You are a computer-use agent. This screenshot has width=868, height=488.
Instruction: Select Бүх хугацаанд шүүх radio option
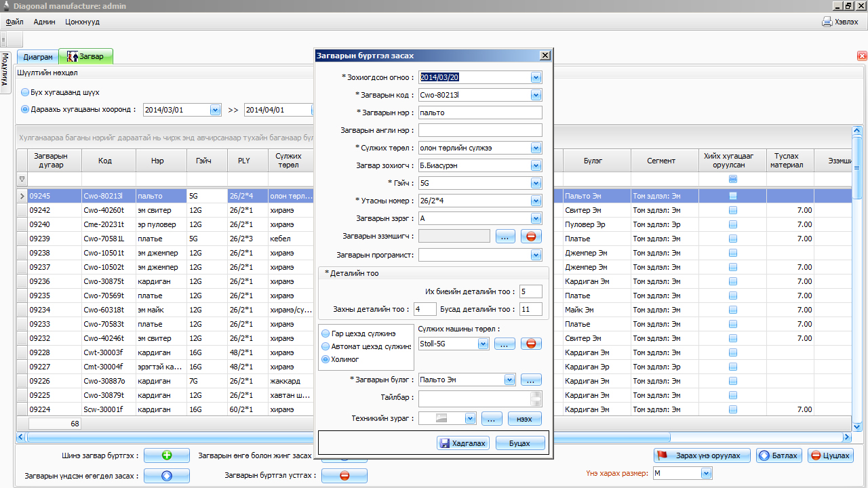coord(25,92)
